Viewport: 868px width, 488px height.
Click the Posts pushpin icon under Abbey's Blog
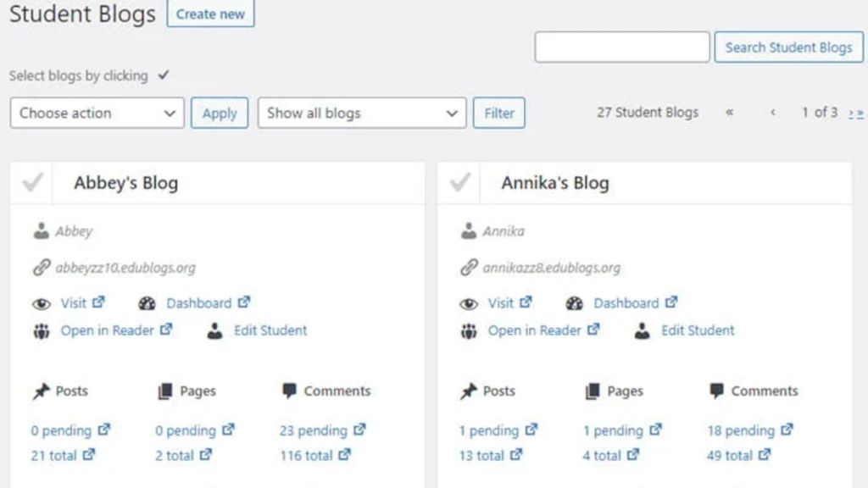(39, 391)
